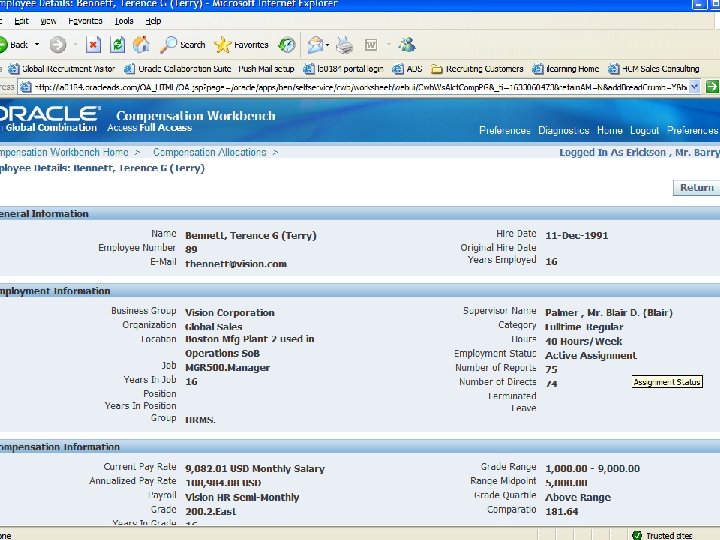This screenshot has width=720, height=540.
Task: Open the History clock icon
Action: point(287,45)
